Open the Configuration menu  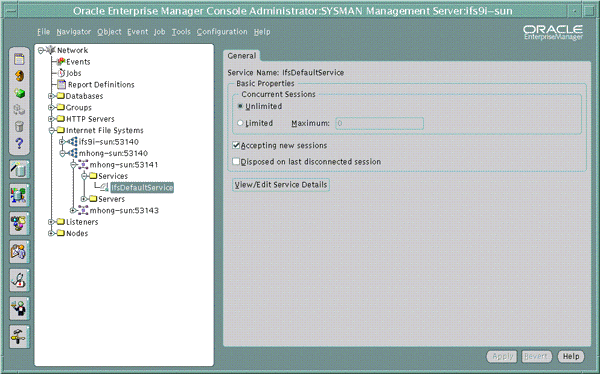point(222,32)
